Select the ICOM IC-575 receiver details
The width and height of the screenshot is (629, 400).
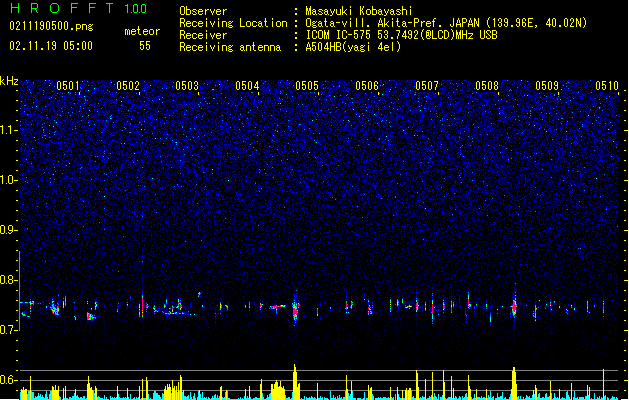(402, 35)
